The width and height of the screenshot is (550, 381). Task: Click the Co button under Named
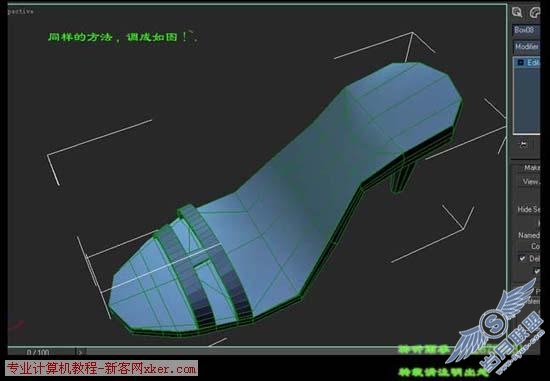tap(535, 246)
